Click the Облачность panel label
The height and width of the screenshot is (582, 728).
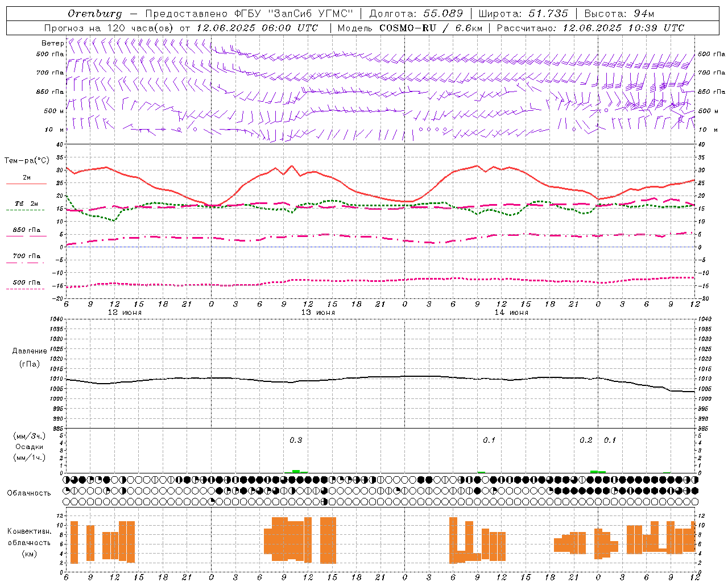[29, 493]
